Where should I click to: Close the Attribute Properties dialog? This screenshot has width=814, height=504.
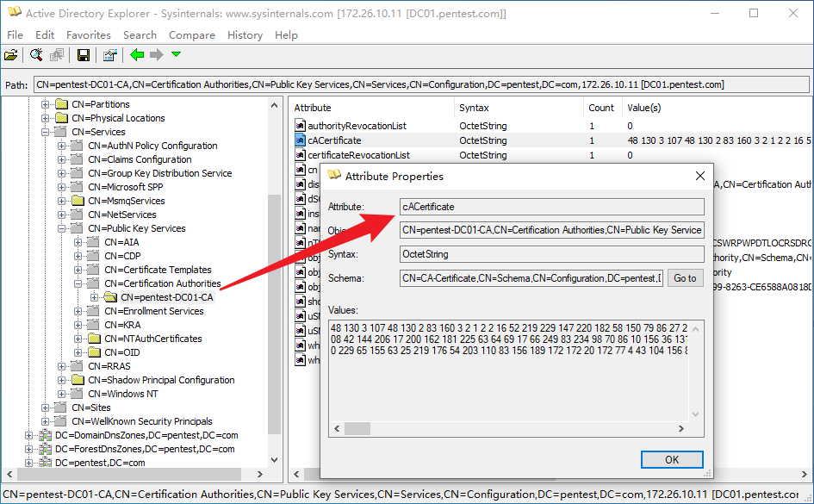[x=699, y=176]
